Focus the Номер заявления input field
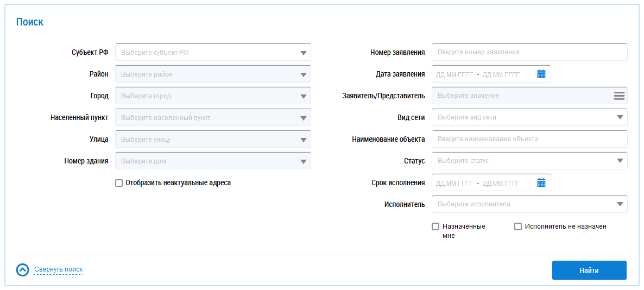 click(529, 52)
